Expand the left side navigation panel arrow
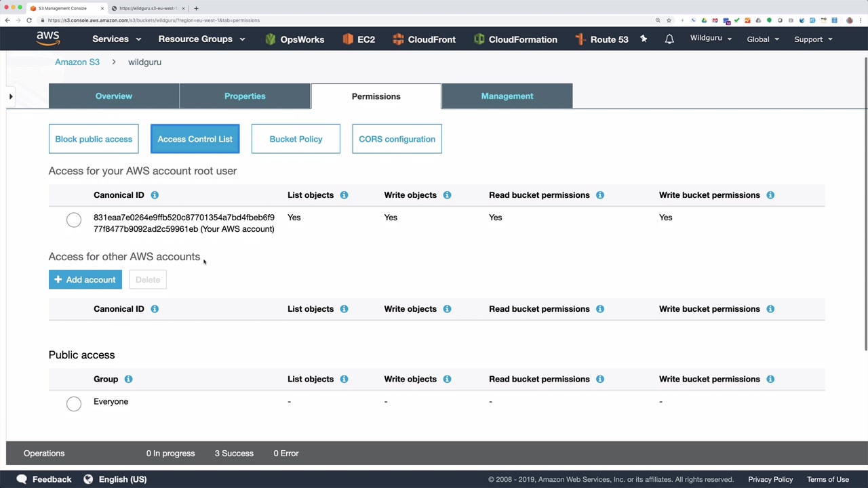 pos(11,97)
